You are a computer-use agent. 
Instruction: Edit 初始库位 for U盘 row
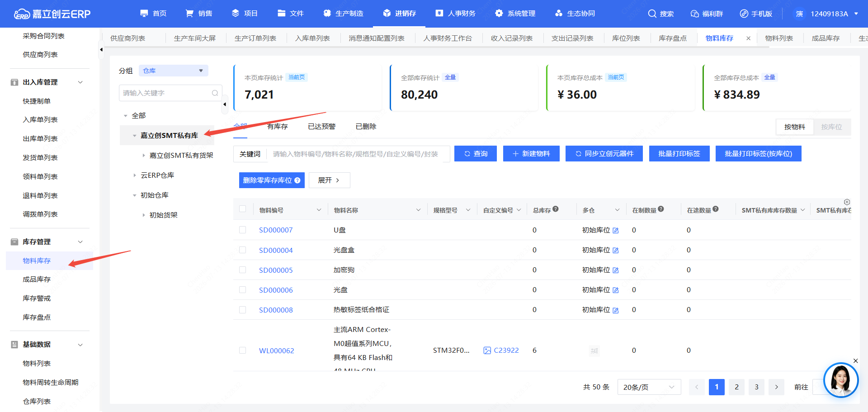click(615, 231)
